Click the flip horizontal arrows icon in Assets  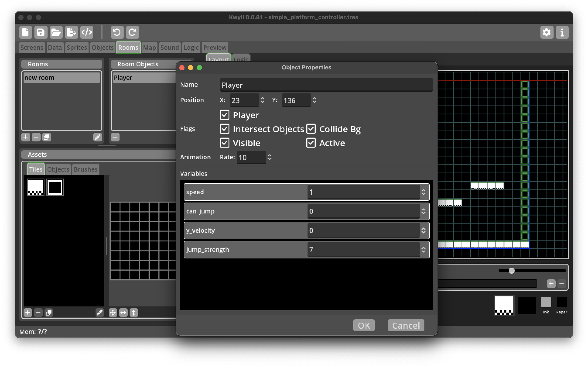click(x=123, y=313)
